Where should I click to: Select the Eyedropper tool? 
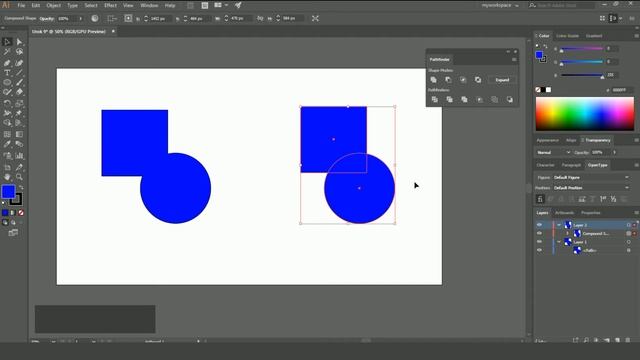tap(7, 144)
